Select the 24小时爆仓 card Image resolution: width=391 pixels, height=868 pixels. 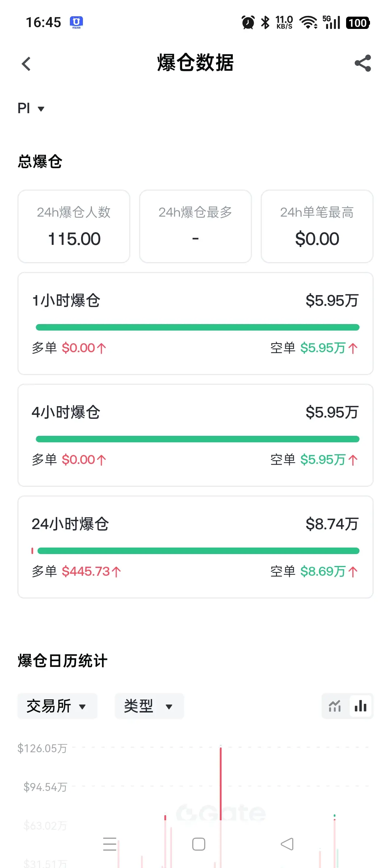click(x=195, y=547)
